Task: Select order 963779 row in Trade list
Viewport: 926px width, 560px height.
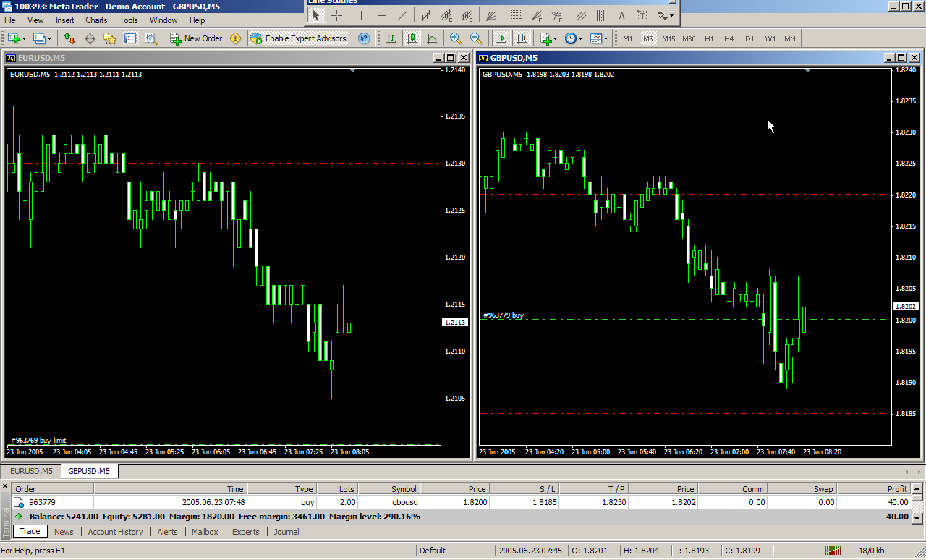Action: 217,501
